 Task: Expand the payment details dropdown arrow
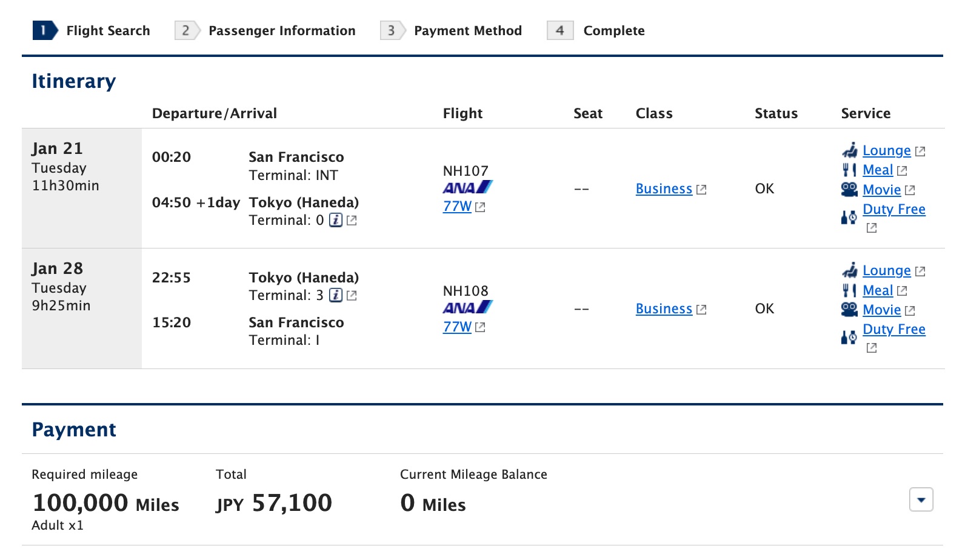(921, 500)
